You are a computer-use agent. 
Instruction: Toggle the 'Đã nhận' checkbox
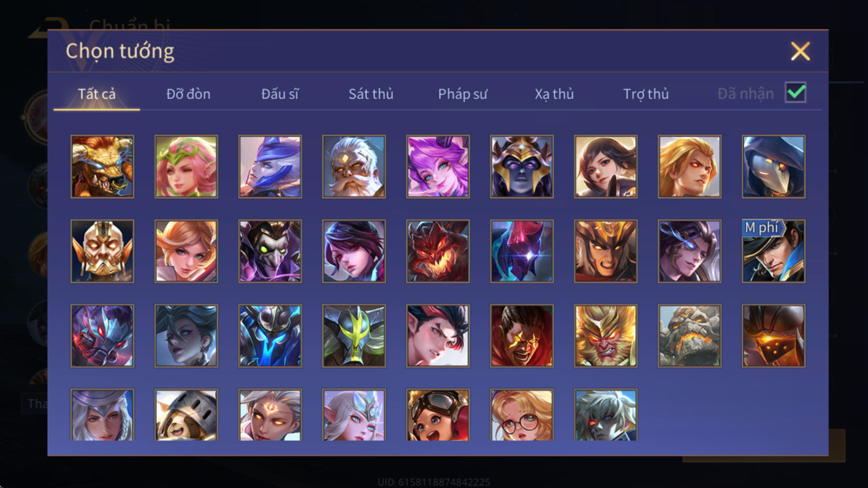tap(795, 93)
